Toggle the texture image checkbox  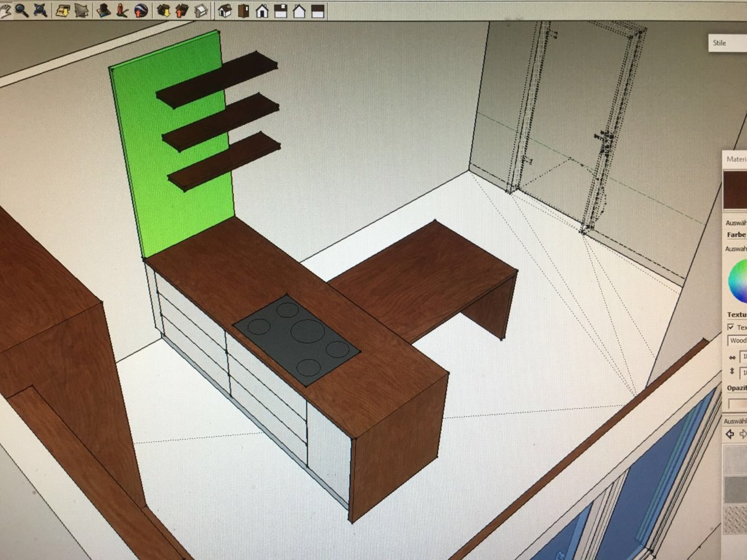pos(731,327)
